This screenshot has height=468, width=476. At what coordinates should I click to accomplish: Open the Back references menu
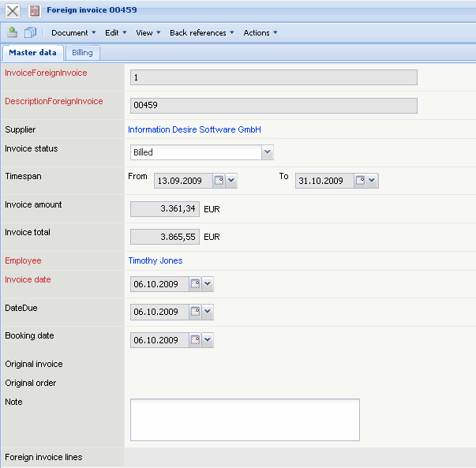pos(202,33)
